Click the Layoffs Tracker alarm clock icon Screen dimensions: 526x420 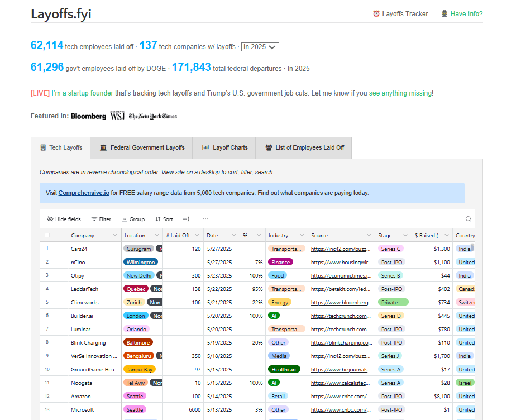point(376,14)
